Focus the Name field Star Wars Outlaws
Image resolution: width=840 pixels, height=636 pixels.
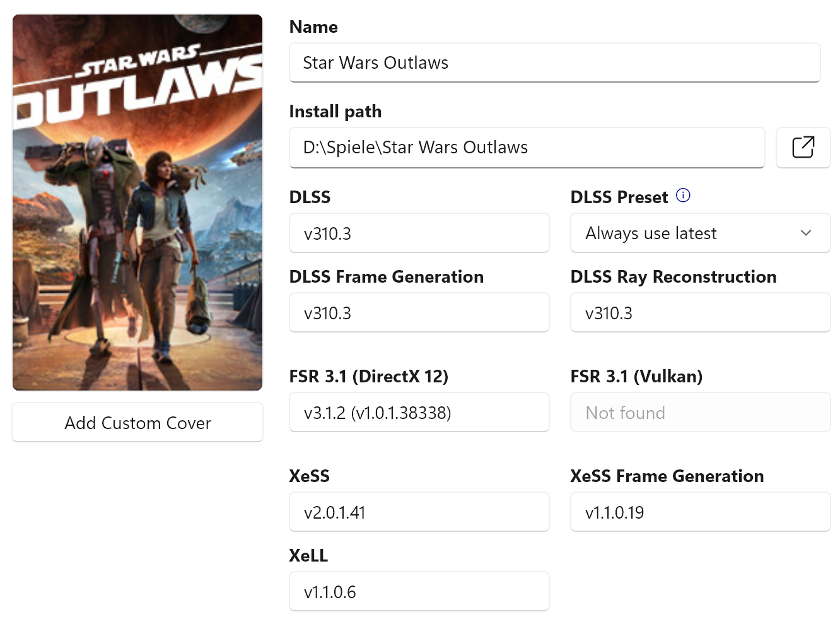click(554, 62)
